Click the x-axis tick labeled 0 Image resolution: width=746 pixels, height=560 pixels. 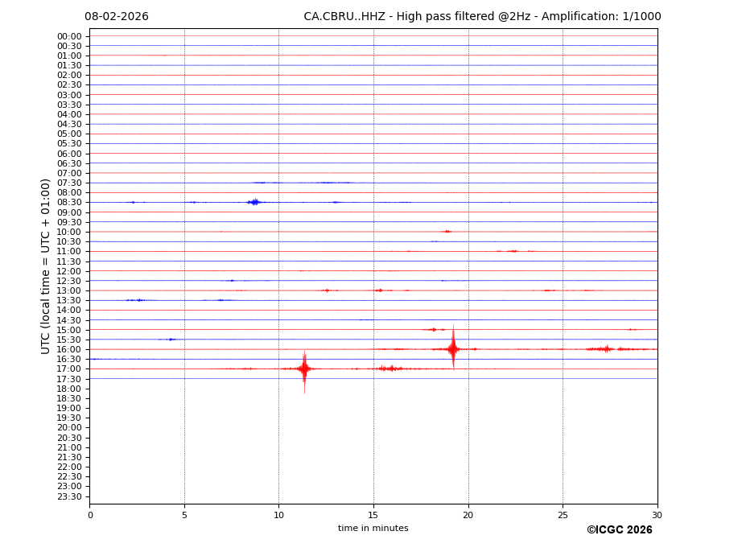tap(90, 515)
